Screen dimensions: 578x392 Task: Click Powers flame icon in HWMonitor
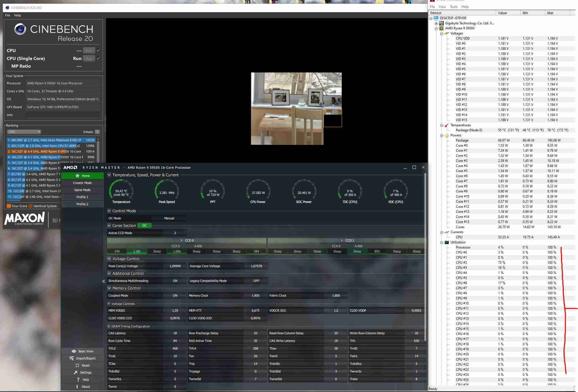447,135
